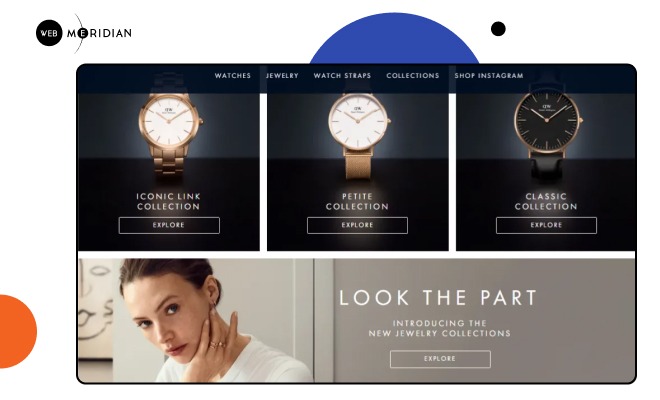
Task: Go to Shop Instagram
Action: 489,76
